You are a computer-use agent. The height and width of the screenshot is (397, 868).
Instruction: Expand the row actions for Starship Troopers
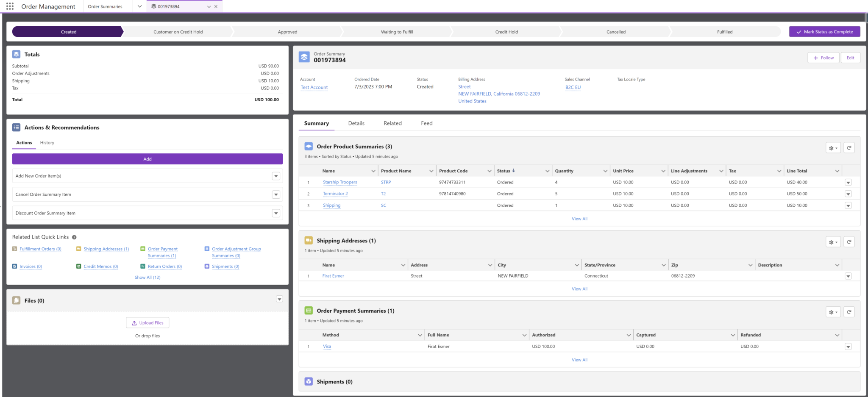coord(848,182)
